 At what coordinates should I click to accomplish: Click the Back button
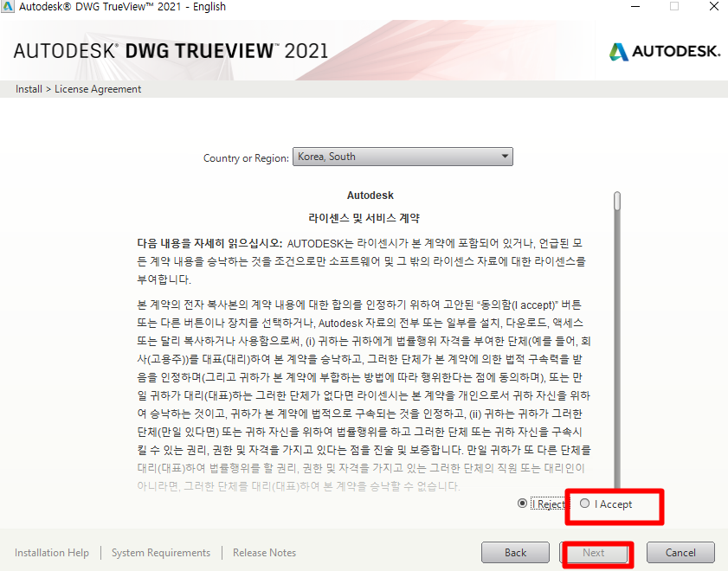[x=515, y=553]
